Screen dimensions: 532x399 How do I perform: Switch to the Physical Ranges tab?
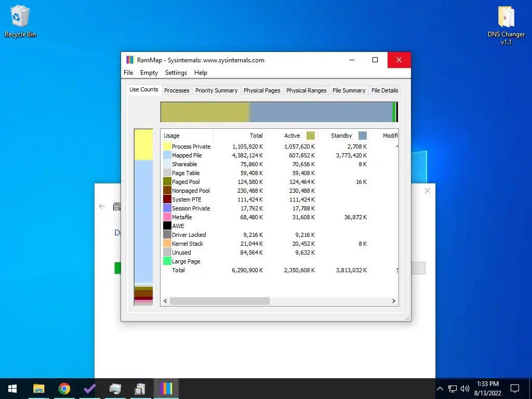click(x=307, y=90)
